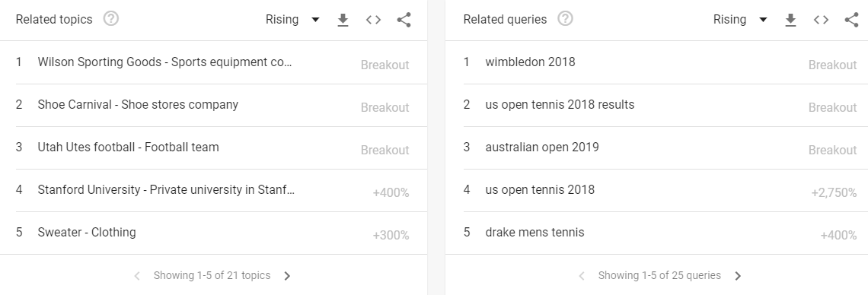The image size is (868, 295).
Task: Go to the next page of topics
Action: pyautogui.click(x=287, y=276)
